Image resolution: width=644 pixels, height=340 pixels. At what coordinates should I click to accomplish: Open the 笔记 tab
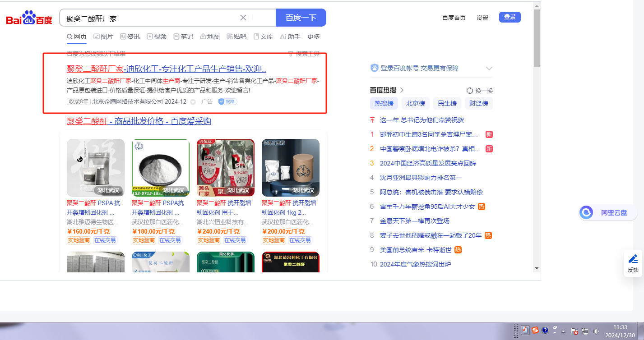pos(183,37)
